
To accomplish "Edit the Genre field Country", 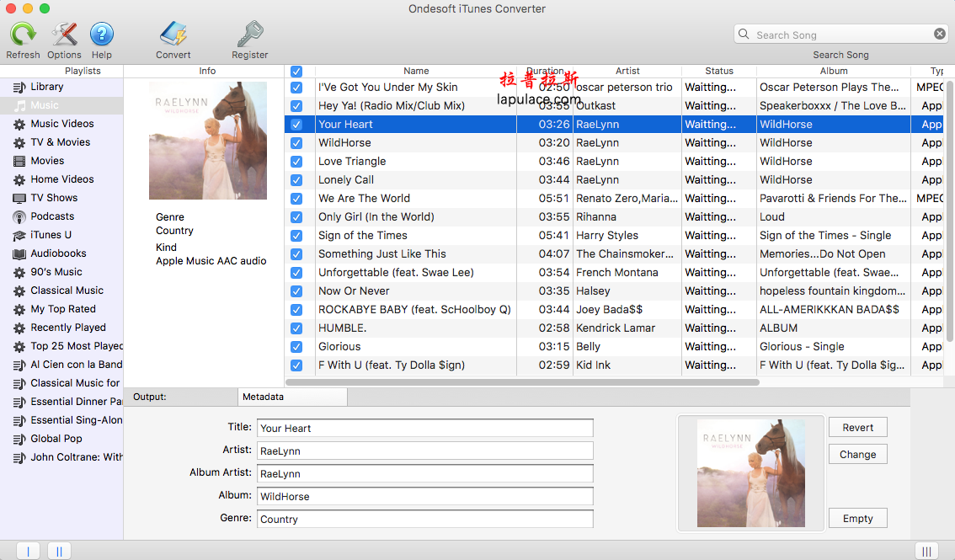I will [425, 520].
